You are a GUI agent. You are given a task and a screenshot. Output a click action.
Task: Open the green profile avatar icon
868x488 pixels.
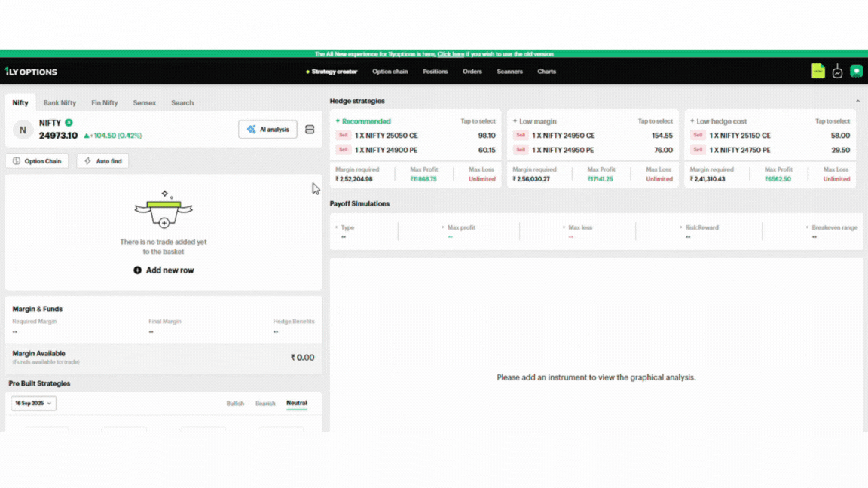tap(856, 71)
